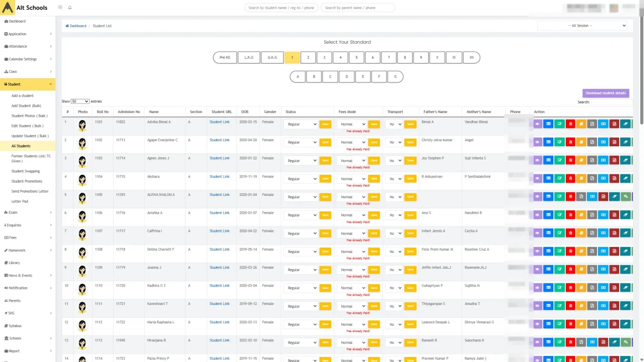644x362 pixels.
Task: Open Fees Mode dropdown for Agape Evanjeline C
Action: click(x=352, y=142)
